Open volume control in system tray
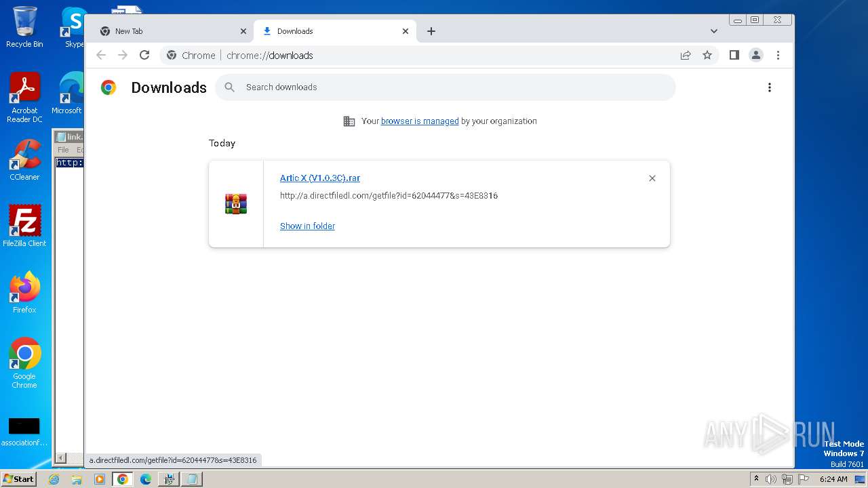Image resolution: width=868 pixels, height=488 pixels. (771, 479)
